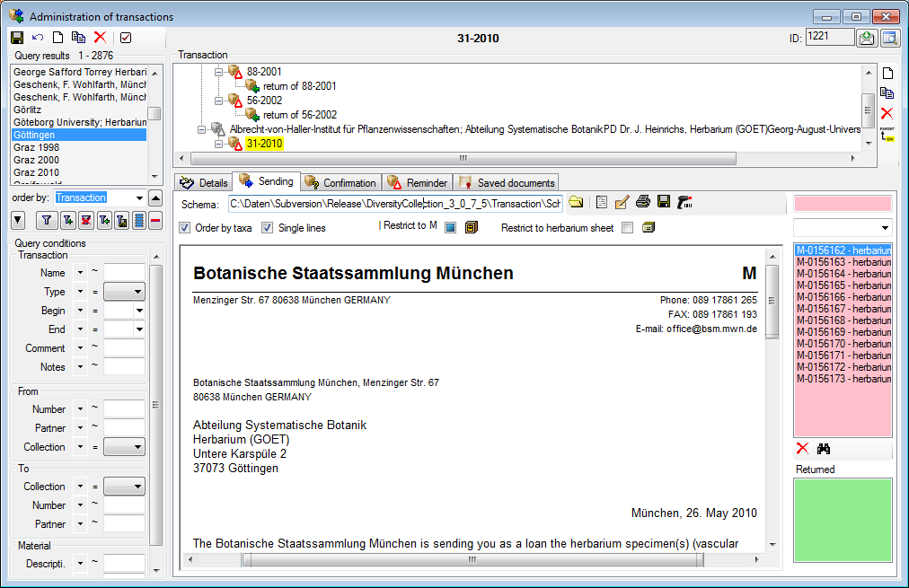The image size is (909, 588).
Task: Save the transaction with the top-left floppy icon
Action: point(17,38)
